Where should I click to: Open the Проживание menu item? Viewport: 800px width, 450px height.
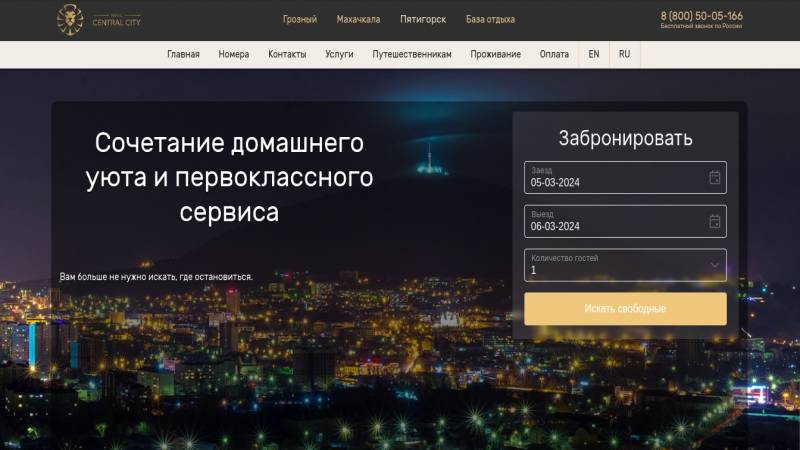point(495,54)
